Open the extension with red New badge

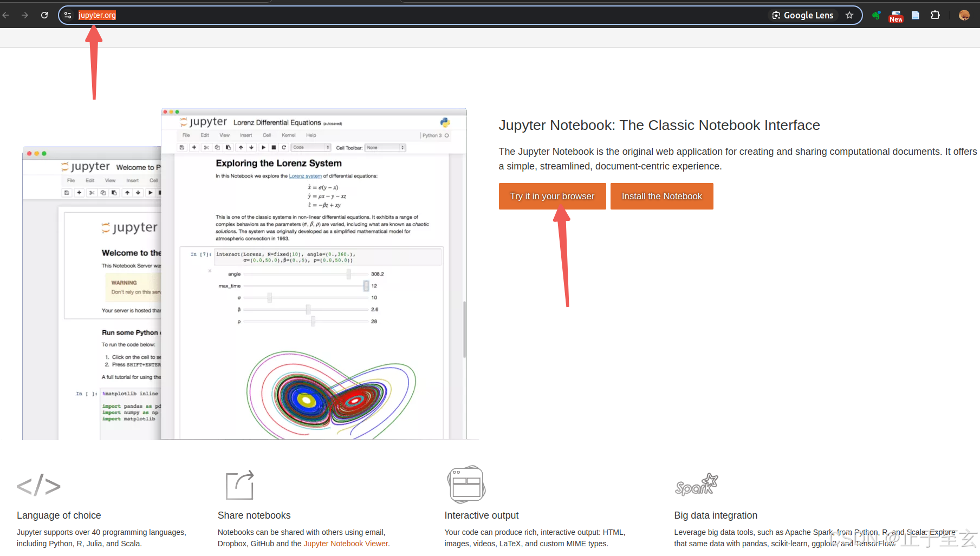click(x=896, y=16)
